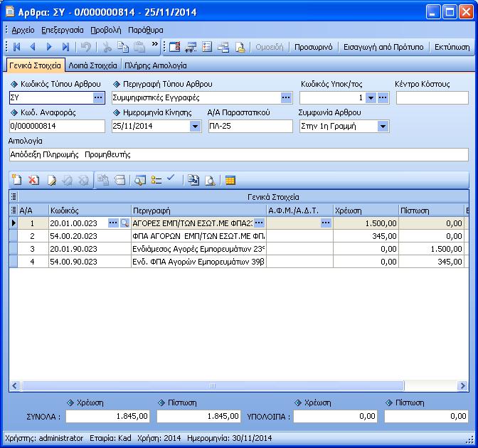
Task: Click the horizontal scrollbar thumb
Action: pyautogui.click(x=213, y=386)
